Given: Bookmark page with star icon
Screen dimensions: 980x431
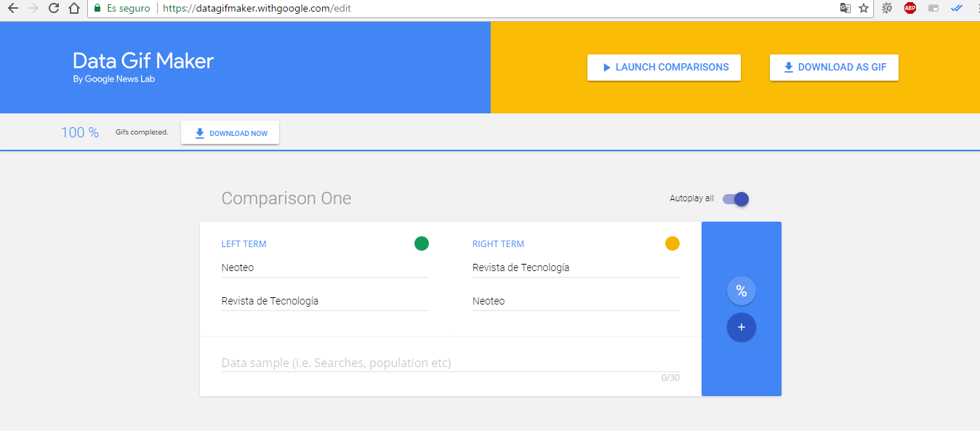Looking at the screenshot, I should click(864, 9).
